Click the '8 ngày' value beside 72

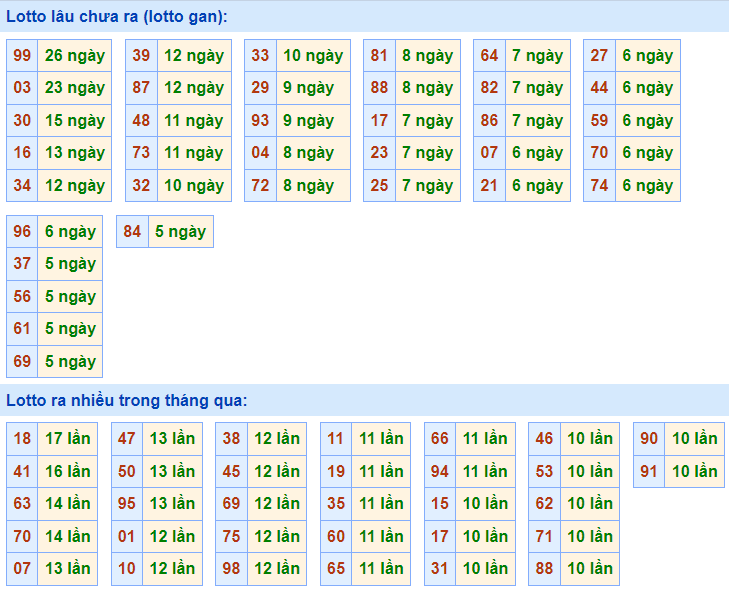click(x=313, y=185)
